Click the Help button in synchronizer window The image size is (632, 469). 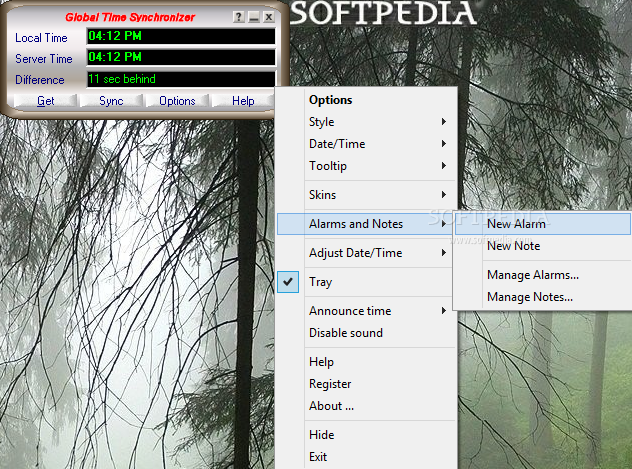[x=243, y=101]
